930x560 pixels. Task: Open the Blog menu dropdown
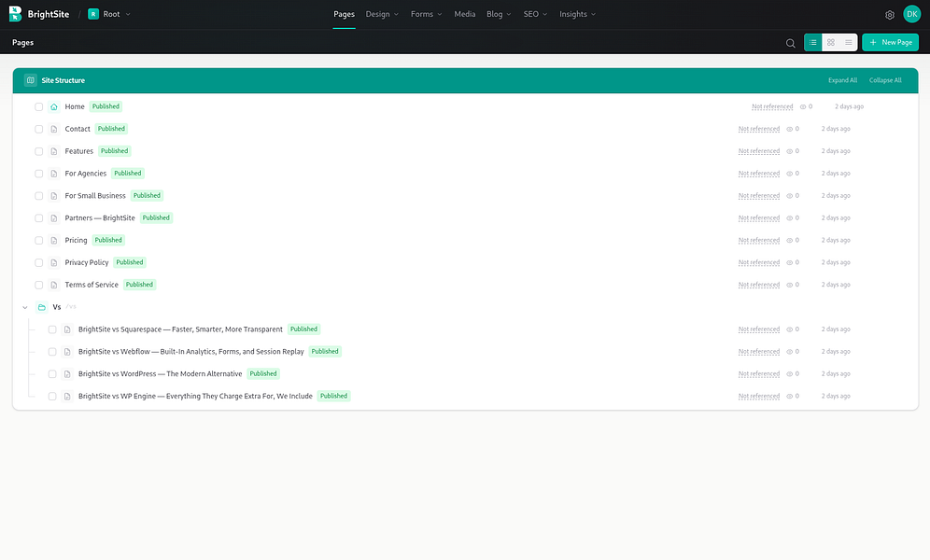pyautogui.click(x=499, y=14)
